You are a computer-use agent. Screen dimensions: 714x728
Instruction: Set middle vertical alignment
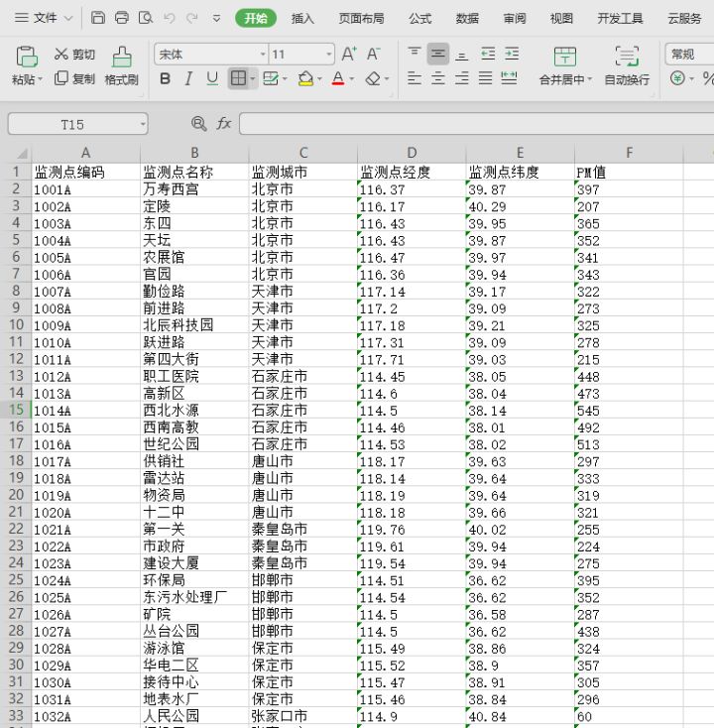coord(437,54)
